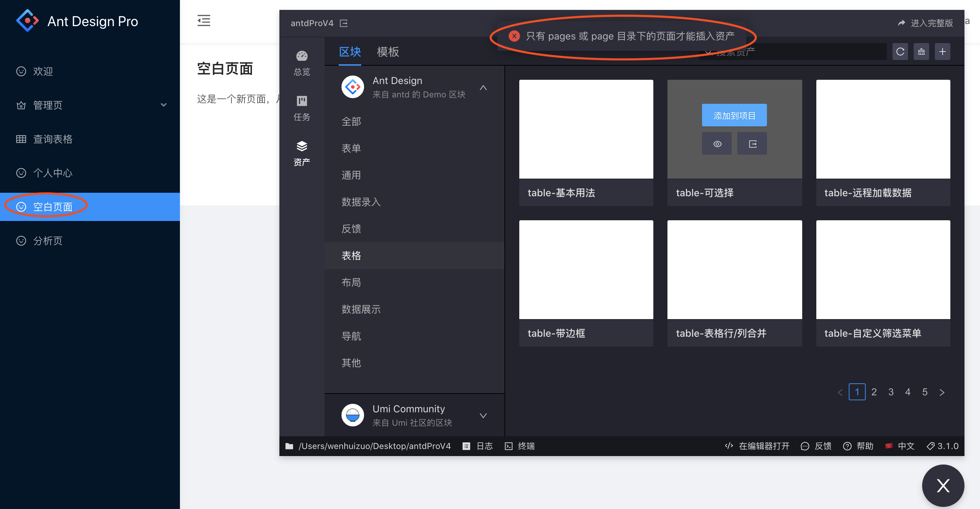Preview table-可选择 block with eye icon
Screen dimensions: 980x509
717,144
